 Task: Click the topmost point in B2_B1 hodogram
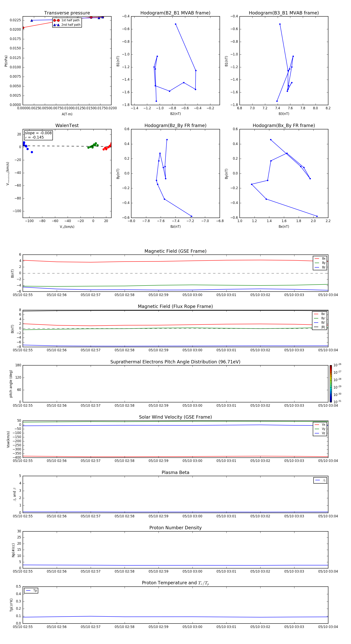pos(176,24)
